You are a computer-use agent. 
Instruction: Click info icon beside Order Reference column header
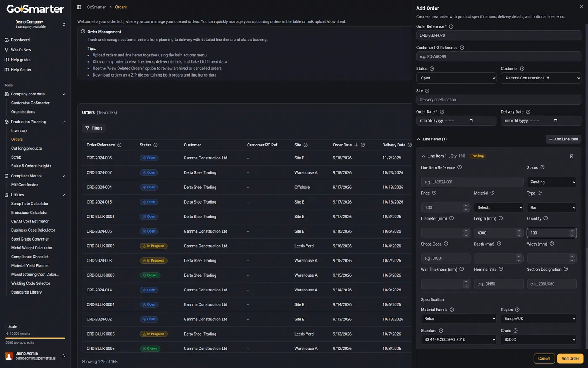pyautogui.click(x=119, y=145)
